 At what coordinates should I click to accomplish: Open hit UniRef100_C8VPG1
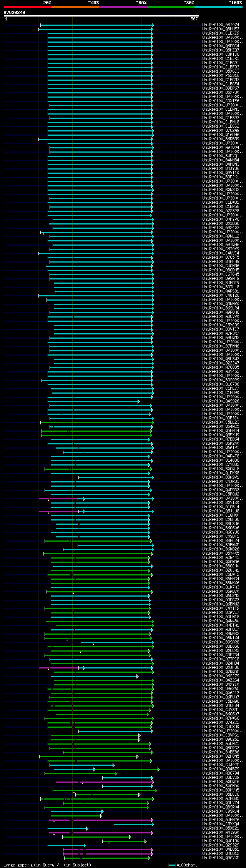point(221,735)
